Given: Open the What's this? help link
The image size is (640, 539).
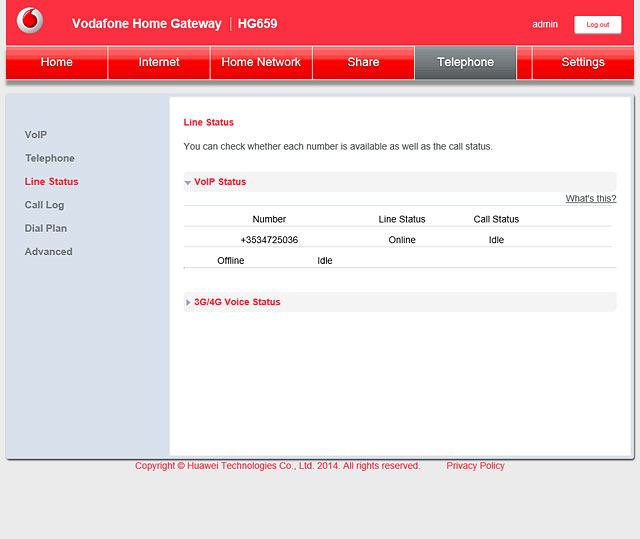Looking at the screenshot, I should [591, 199].
